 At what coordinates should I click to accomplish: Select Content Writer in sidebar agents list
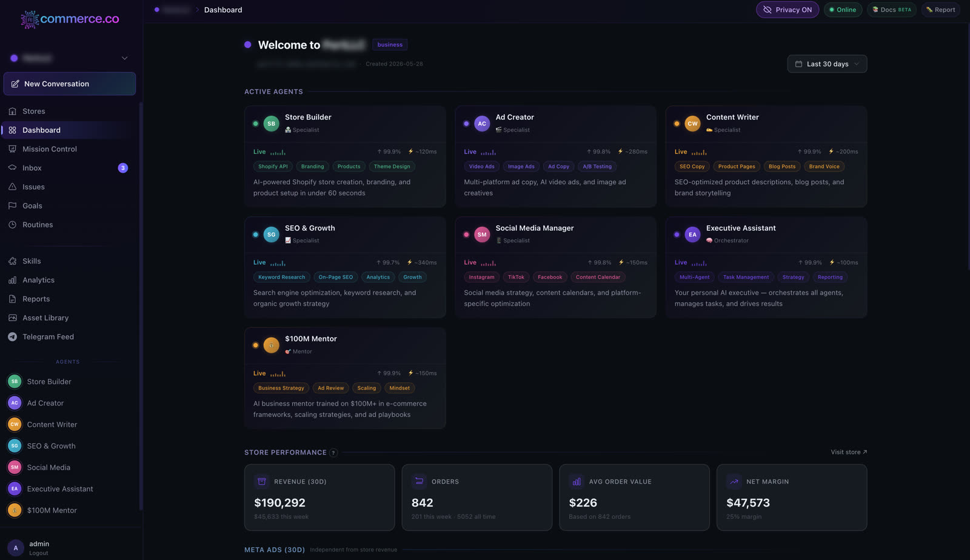pyautogui.click(x=70, y=425)
